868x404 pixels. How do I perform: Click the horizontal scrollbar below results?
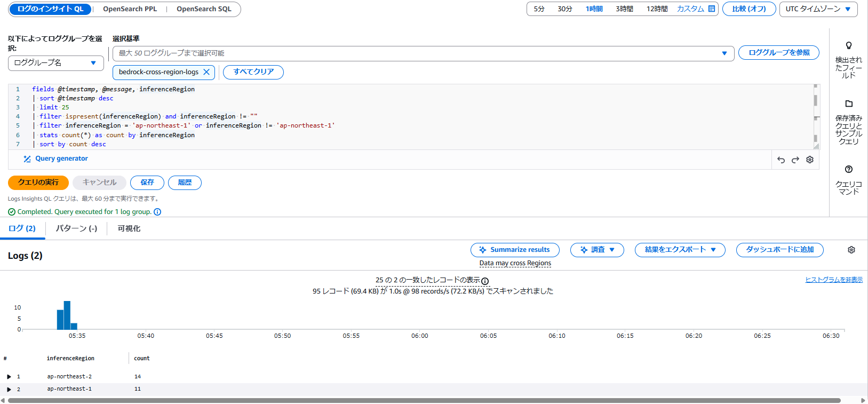pos(424,400)
